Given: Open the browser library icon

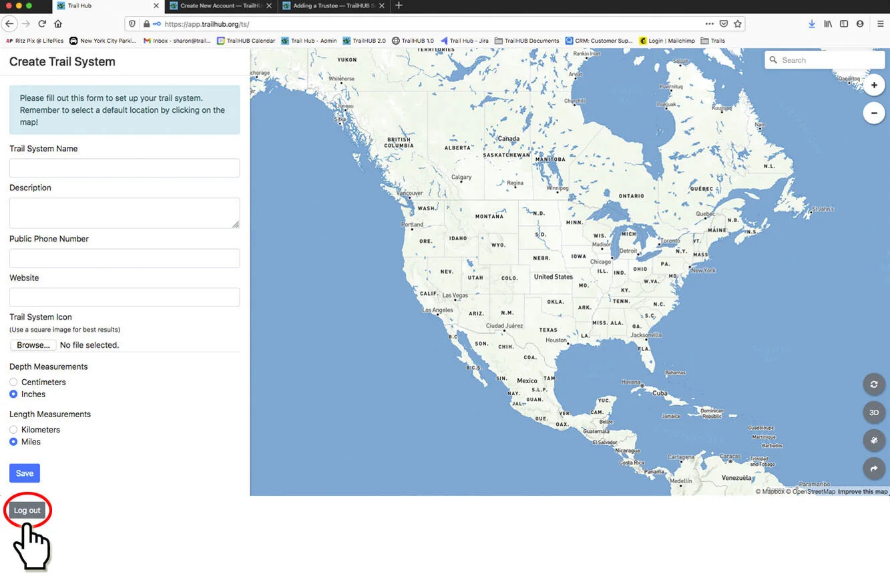Looking at the screenshot, I should coord(828,23).
